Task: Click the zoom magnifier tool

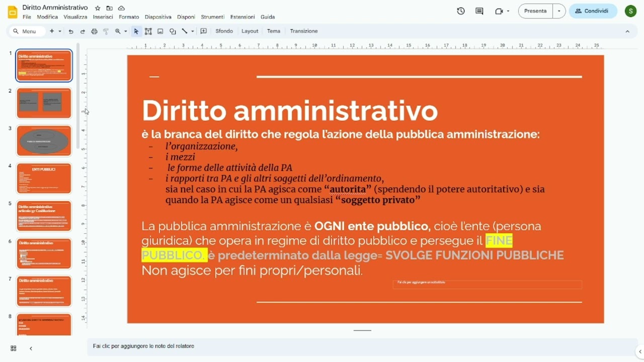Action: pos(118,31)
